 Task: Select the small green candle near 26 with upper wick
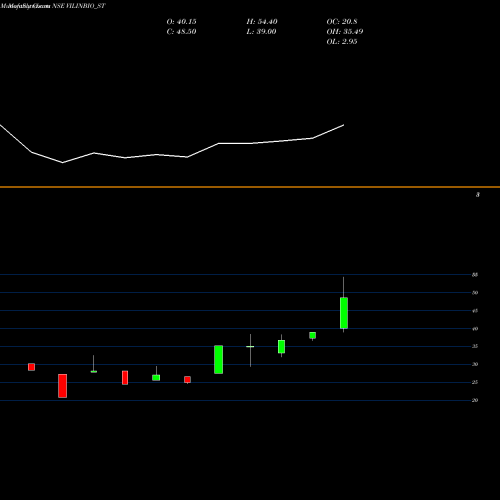(156, 377)
